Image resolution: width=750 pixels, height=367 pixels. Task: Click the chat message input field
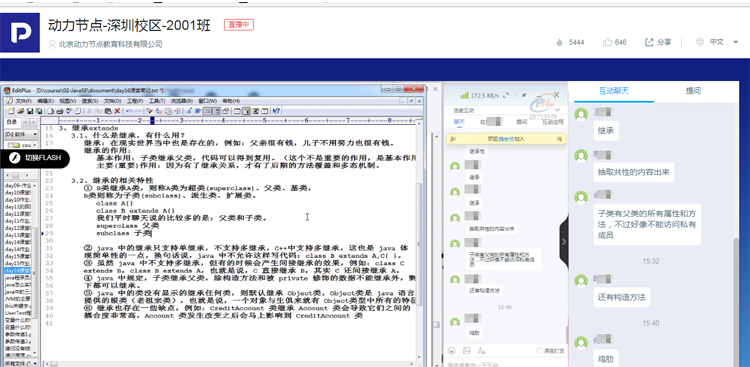click(506, 363)
